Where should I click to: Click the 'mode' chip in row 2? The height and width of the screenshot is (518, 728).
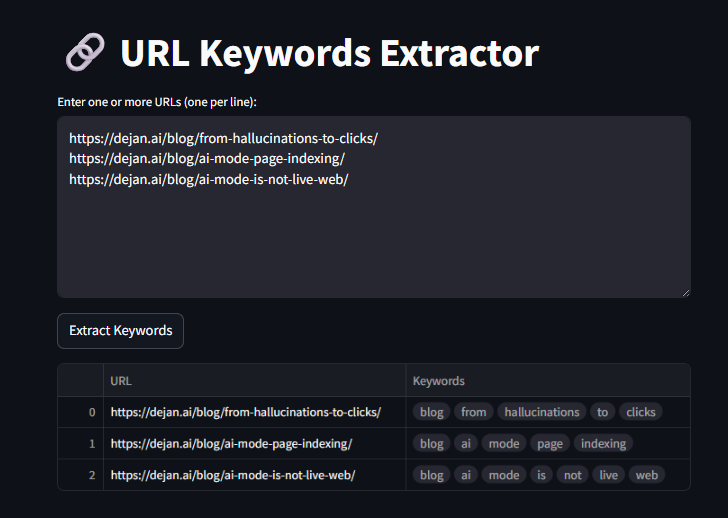[x=504, y=475]
